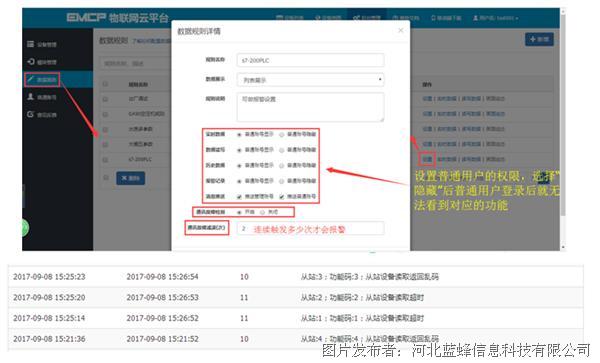Open 后台管理 in the top navigation
The image size is (600, 363).
[x=367, y=18]
